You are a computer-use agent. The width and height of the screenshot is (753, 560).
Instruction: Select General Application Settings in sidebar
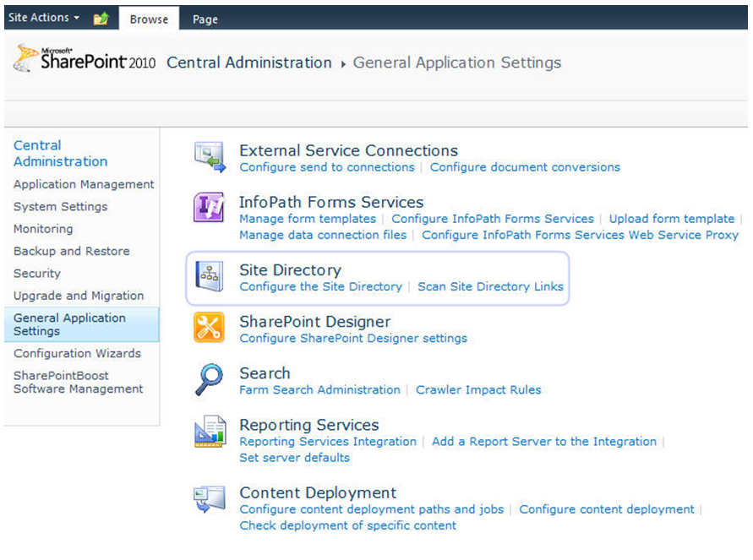(x=82, y=324)
